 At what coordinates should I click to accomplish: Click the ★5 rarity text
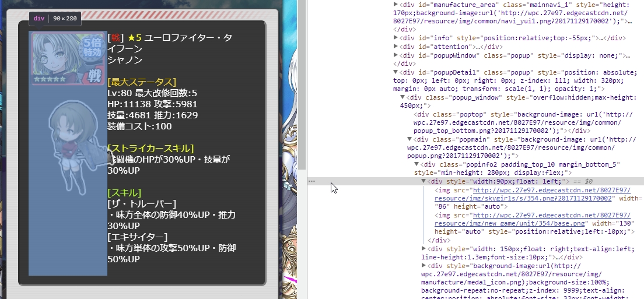pos(134,38)
